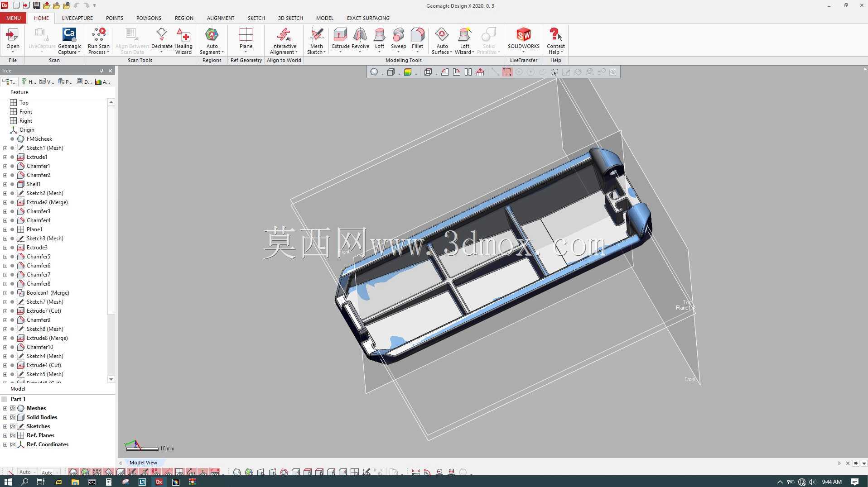The image size is (868, 487).
Task: Open the Loft Wizard
Action: [x=464, y=40]
